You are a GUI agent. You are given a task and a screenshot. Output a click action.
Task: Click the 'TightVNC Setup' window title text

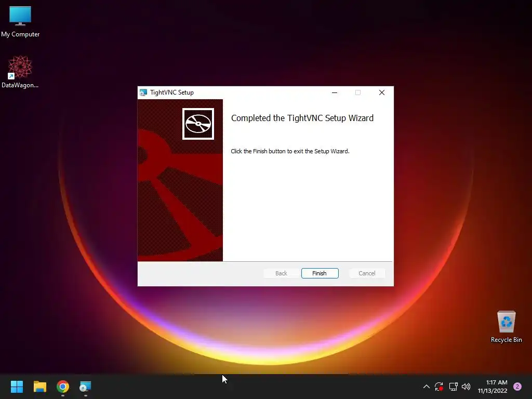coord(172,92)
